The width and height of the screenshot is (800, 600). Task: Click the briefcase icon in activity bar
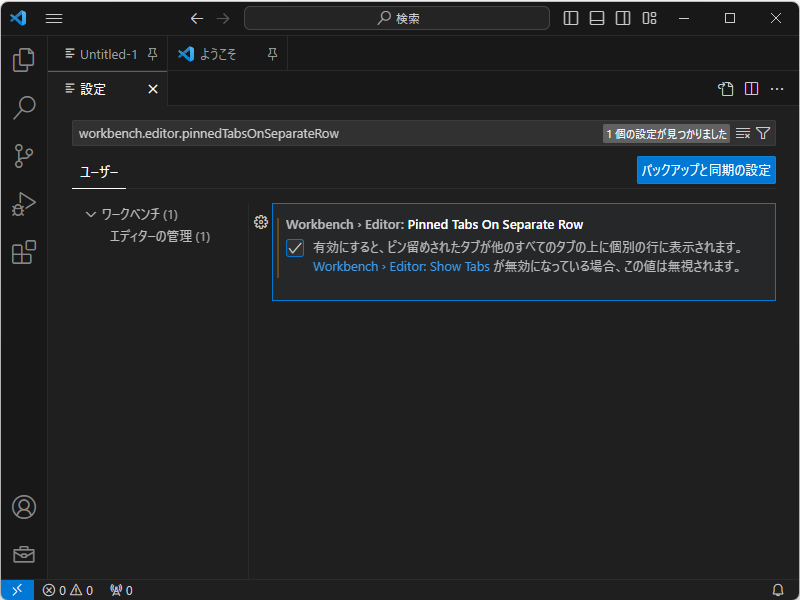click(23, 555)
